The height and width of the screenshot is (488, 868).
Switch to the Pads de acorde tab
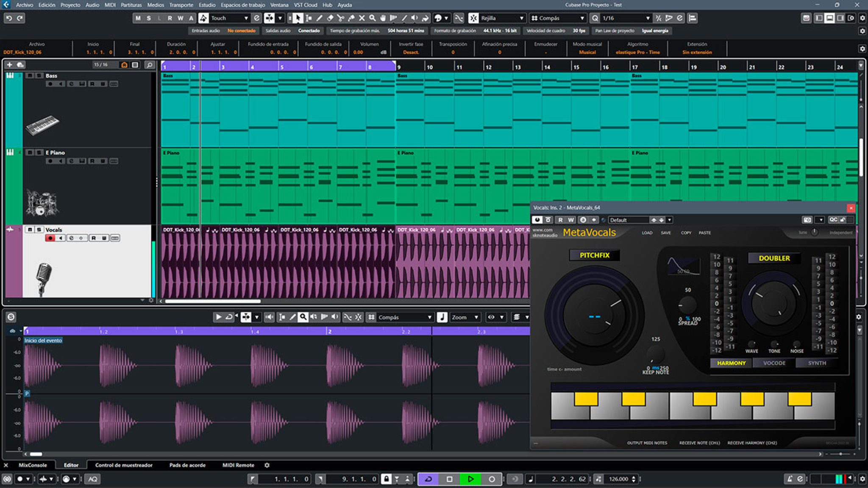tap(187, 465)
